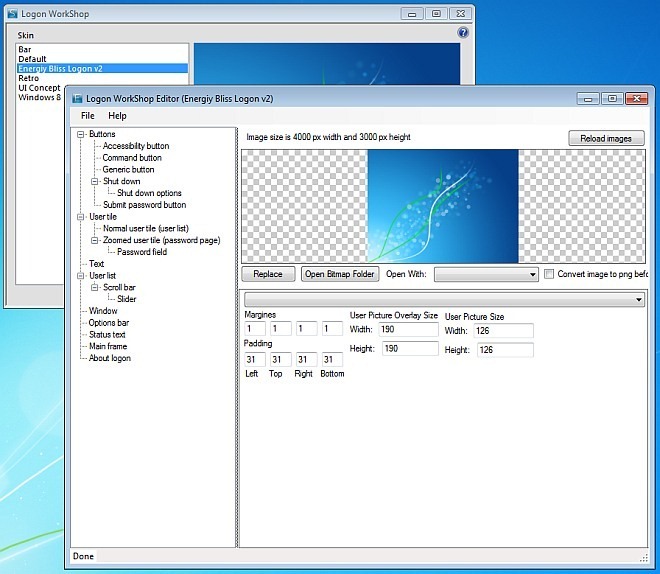
Task: Click the Reload images button
Action: 606,138
